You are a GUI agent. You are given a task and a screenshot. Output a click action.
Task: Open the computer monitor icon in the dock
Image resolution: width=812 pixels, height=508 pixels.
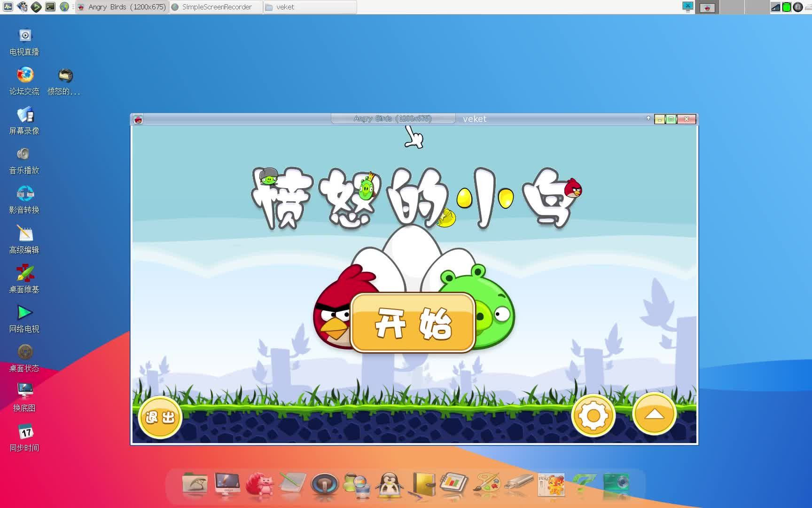[227, 484]
